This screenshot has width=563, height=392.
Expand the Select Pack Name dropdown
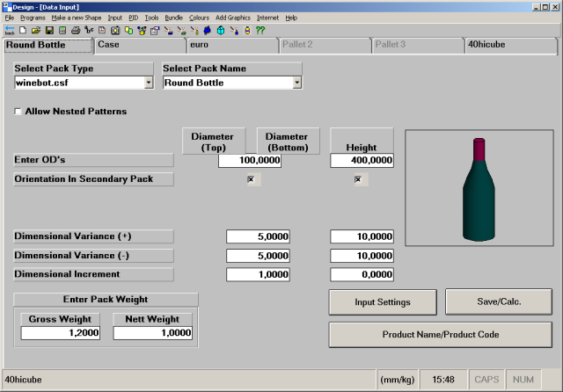click(297, 83)
